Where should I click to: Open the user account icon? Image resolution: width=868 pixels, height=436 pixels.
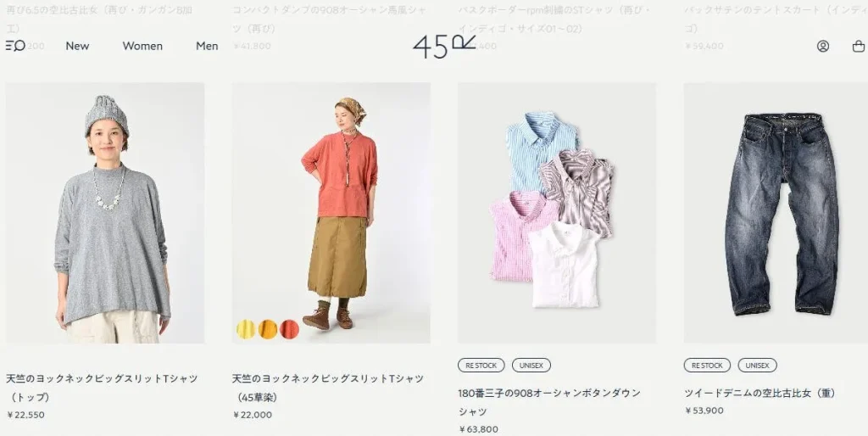[822, 46]
